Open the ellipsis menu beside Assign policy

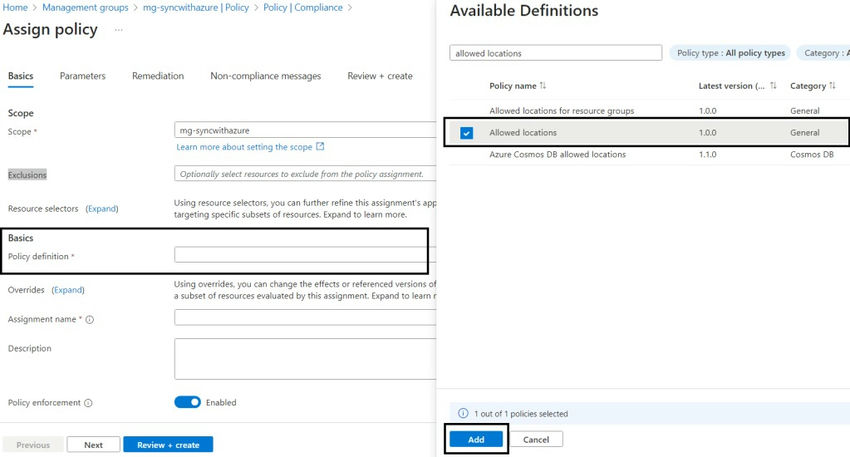coord(119,30)
